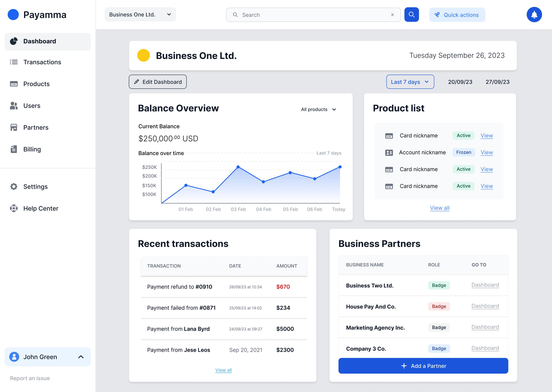The width and height of the screenshot is (552, 392).
Task: Open the Partners sidebar item
Action: pos(36,127)
